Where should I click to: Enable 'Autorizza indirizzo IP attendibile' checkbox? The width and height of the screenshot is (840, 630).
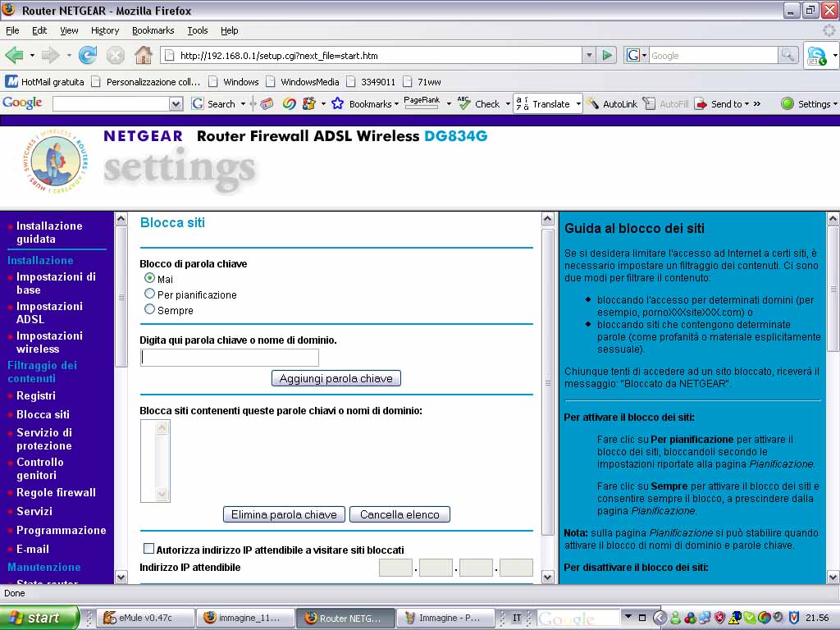148,549
